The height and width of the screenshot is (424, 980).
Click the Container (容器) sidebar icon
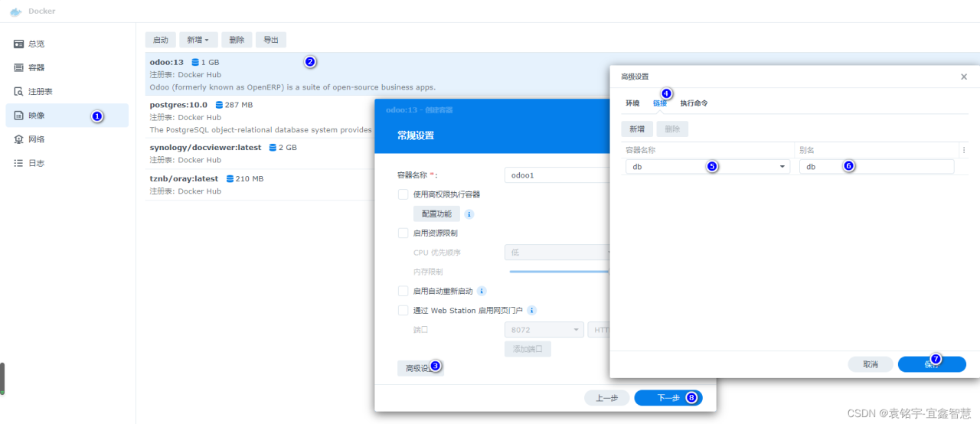click(x=19, y=68)
